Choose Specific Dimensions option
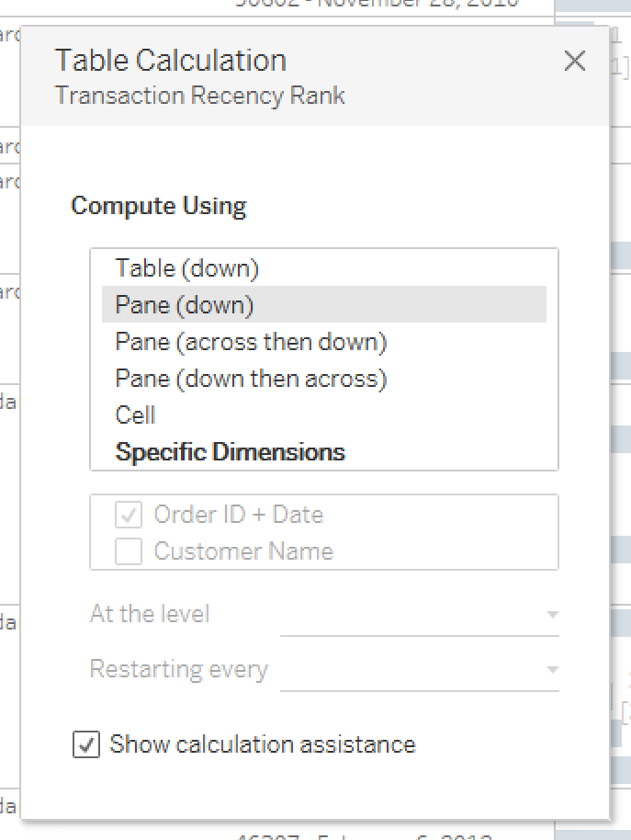631x840 pixels. (x=324, y=451)
